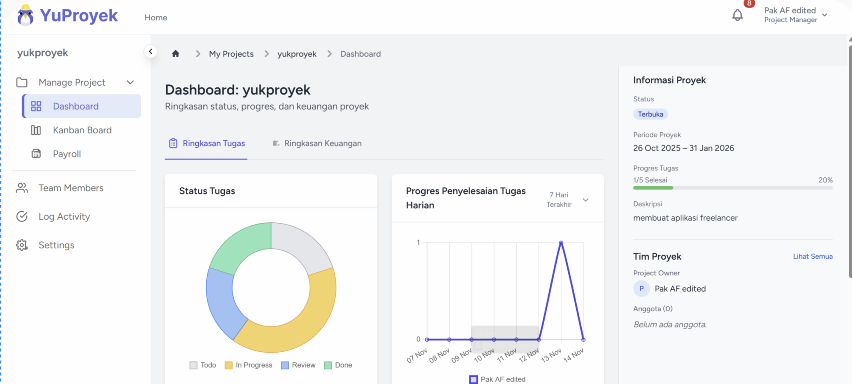Click the 20% progress value

(x=825, y=180)
